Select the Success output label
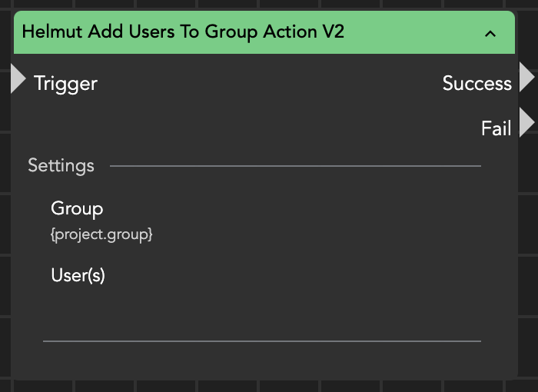538x392 pixels. (477, 84)
